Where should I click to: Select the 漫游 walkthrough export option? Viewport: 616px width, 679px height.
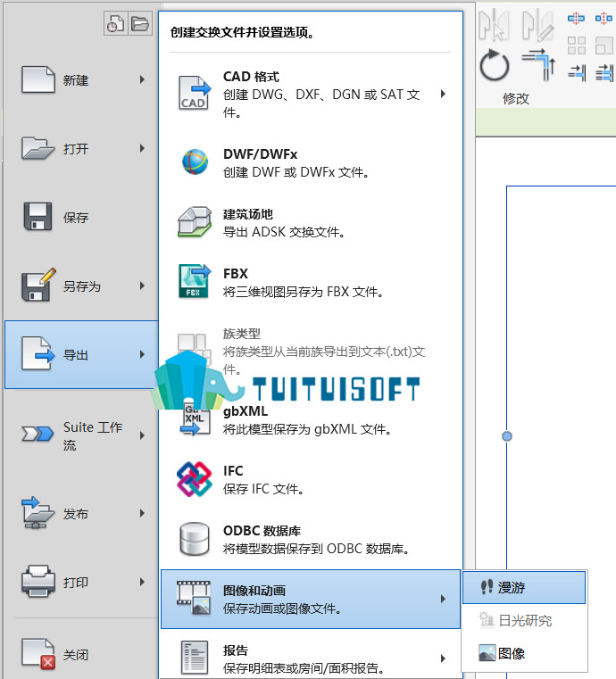524,587
